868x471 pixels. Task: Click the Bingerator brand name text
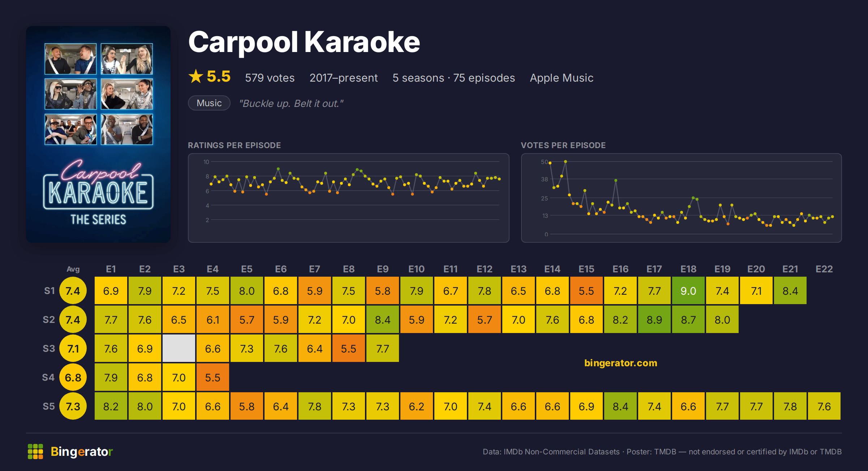(82, 452)
